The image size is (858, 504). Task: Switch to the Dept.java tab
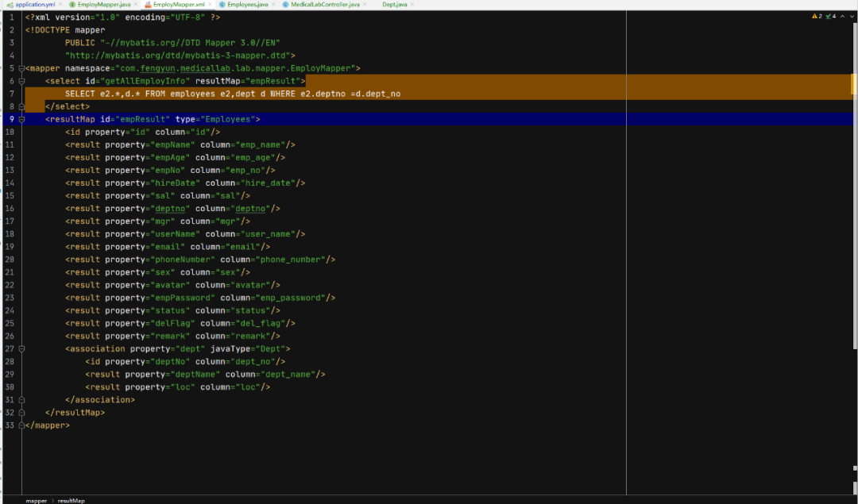click(395, 5)
